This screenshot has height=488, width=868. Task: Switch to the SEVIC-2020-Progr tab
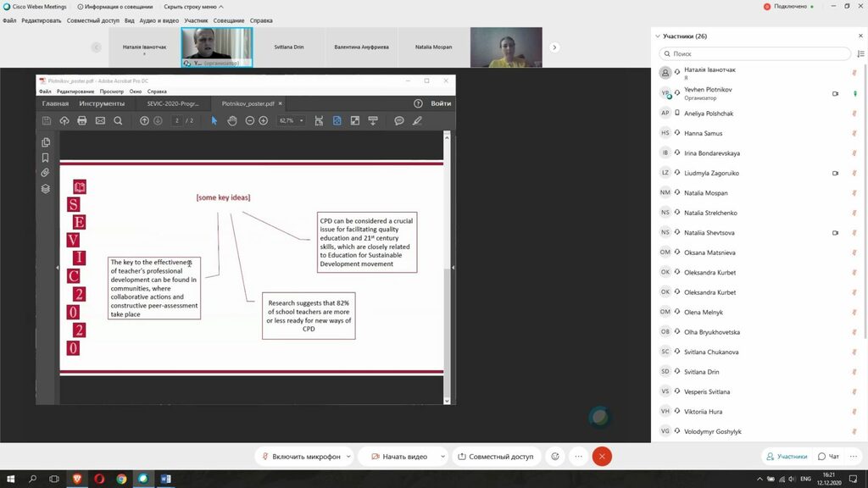(173, 103)
